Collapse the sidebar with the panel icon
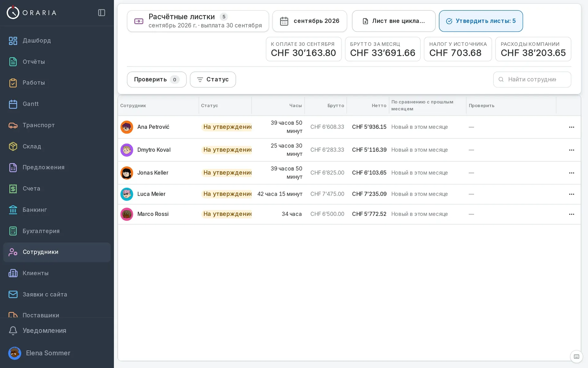This screenshot has height=368, width=588. pos(102,13)
